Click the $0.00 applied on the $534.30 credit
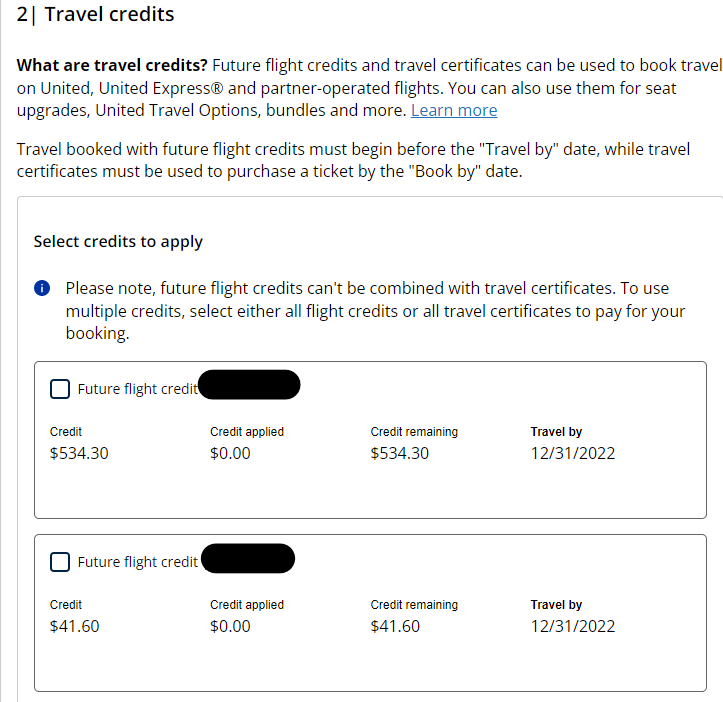Image resolution: width=723 pixels, height=702 pixels. pos(230,453)
